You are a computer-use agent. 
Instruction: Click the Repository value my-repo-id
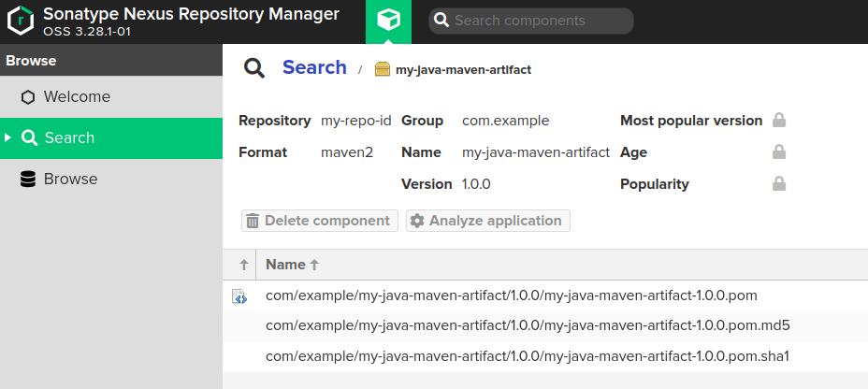pos(356,121)
